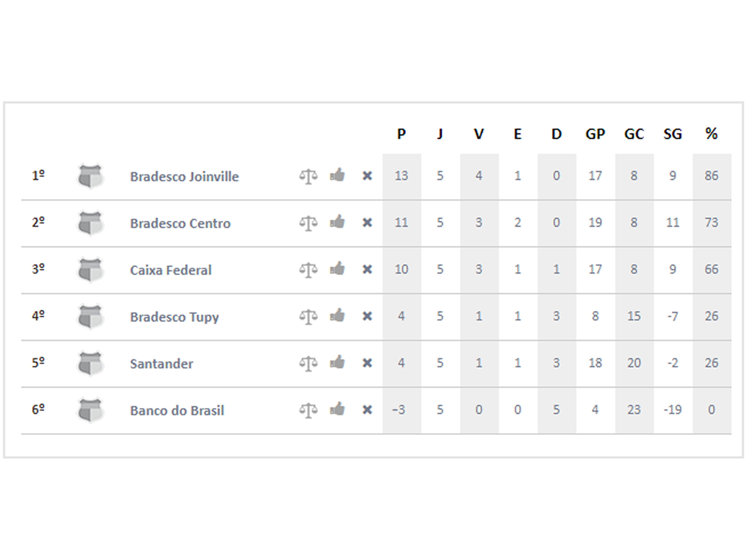Open the Bradesco Joinville team link
747x560 pixels.
(x=184, y=176)
